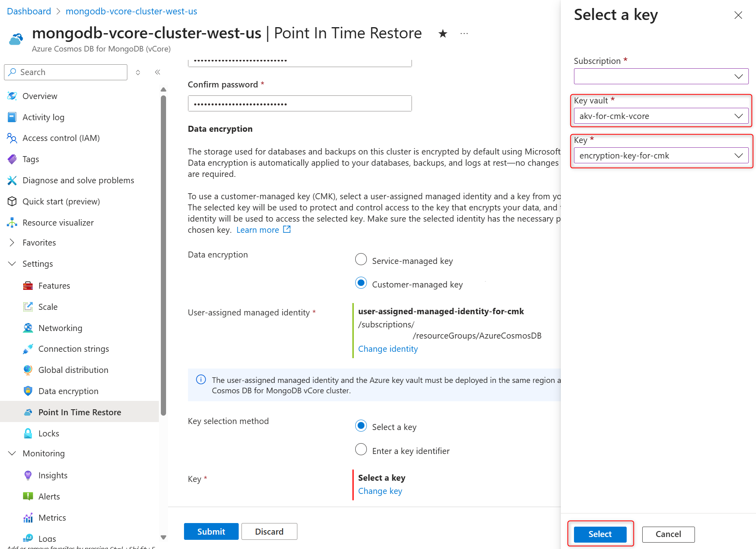The width and height of the screenshot is (756, 549).
Task: Open the more options ellipsis menu
Action: click(x=464, y=34)
